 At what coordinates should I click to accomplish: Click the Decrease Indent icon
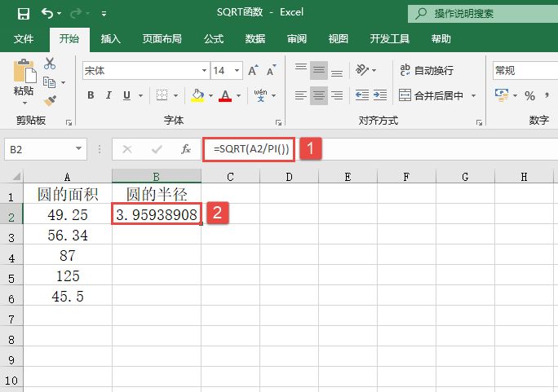click(x=362, y=95)
